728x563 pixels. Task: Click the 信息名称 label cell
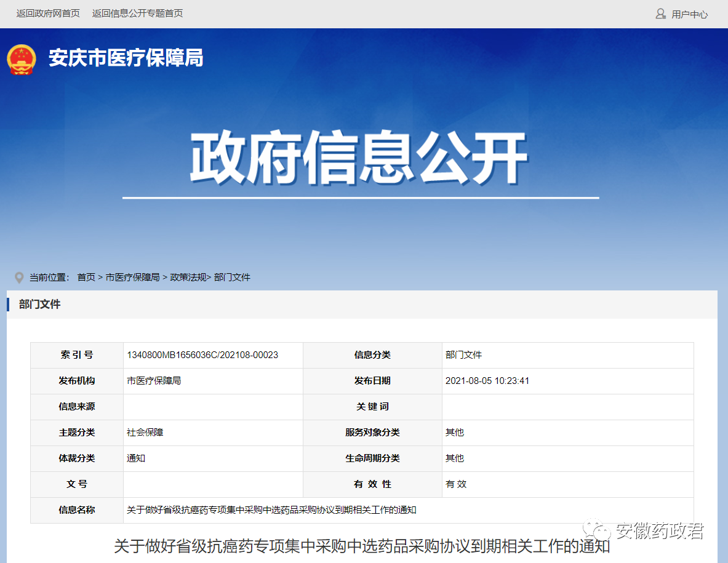coord(77,511)
